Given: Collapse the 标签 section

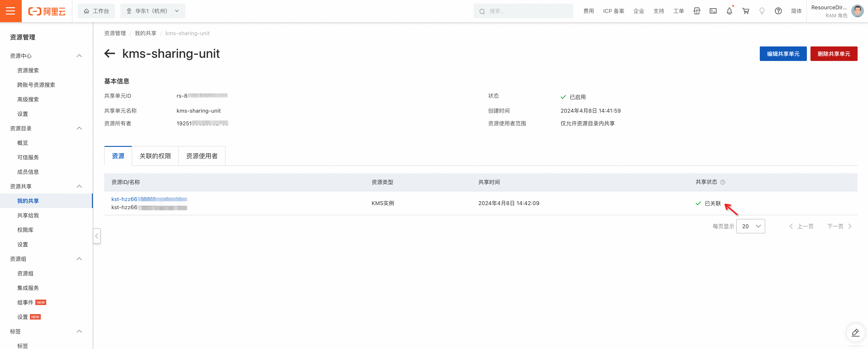Looking at the screenshot, I should (x=79, y=332).
